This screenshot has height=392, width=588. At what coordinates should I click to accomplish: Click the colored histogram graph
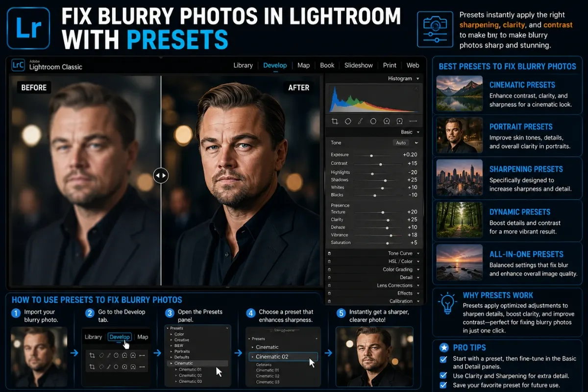[x=373, y=99]
